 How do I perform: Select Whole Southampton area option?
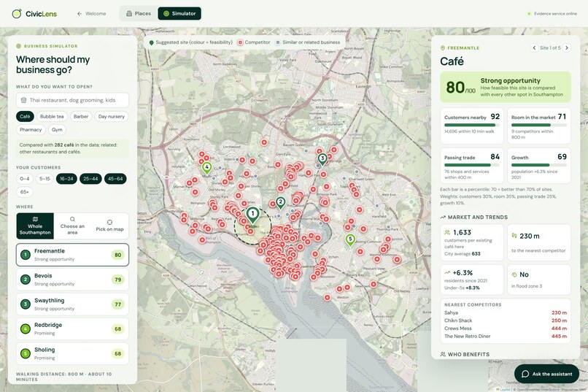click(35, 226)
